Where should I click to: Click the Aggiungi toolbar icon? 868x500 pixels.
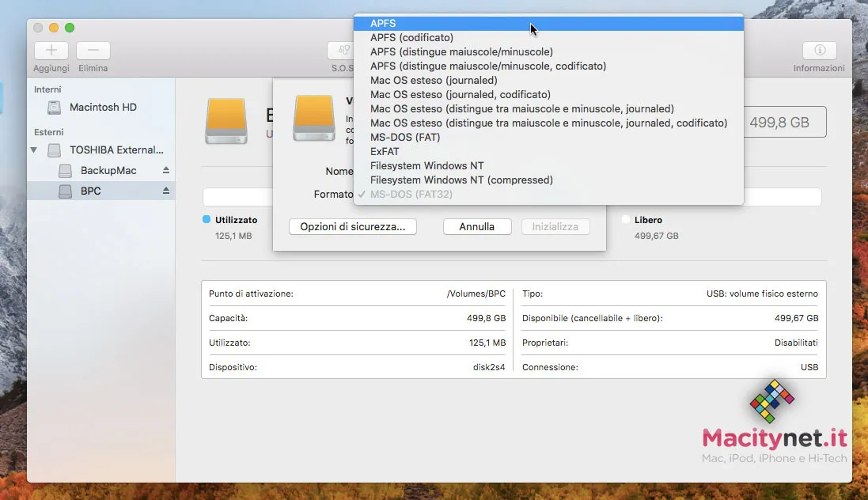click(x=51, y=50)
